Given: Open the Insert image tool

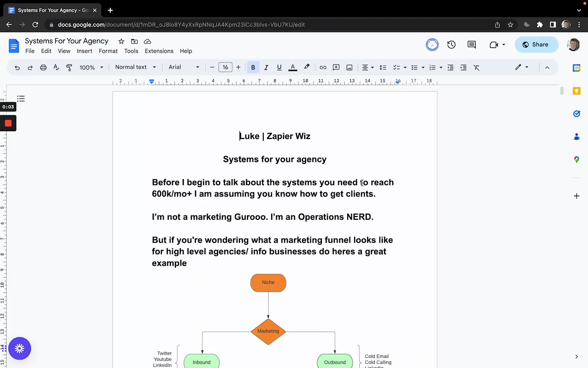Looking at the screenshot, I should pyautogui.click(x=349, y=67).
